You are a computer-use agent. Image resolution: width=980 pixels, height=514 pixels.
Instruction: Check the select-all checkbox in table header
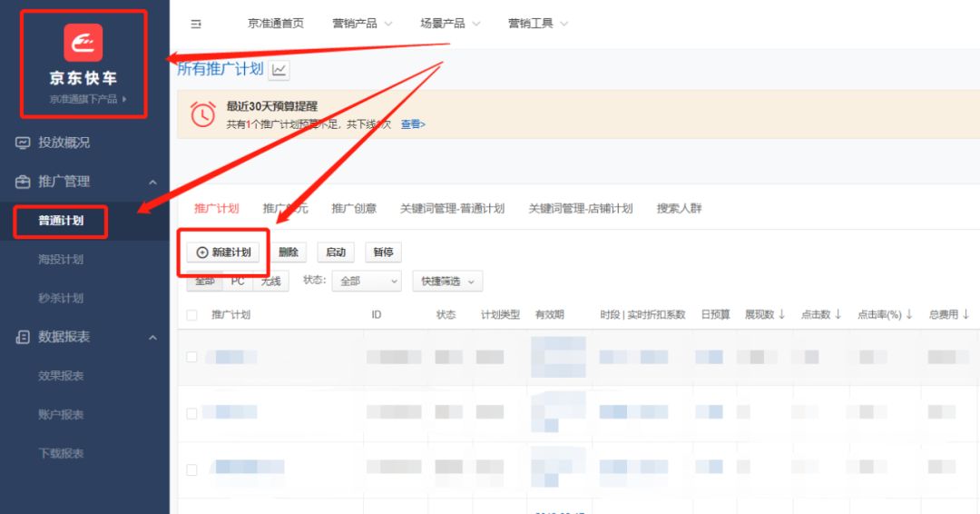point(191,315)
